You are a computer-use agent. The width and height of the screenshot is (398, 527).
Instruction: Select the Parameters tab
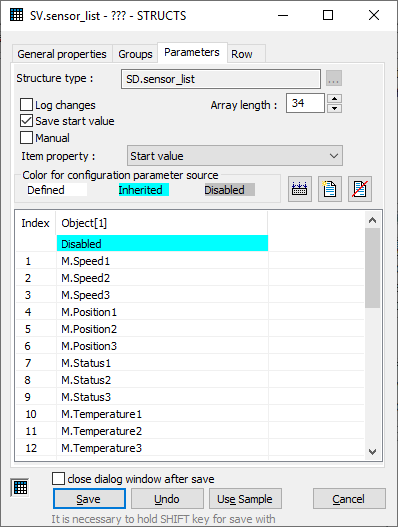(x=192, y=52)
